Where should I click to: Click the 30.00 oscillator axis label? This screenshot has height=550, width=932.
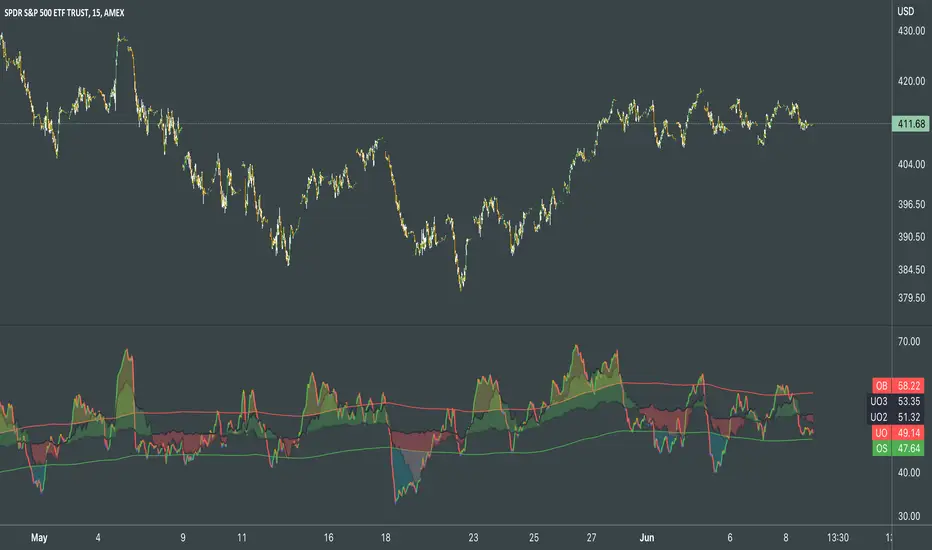(909, 516)
